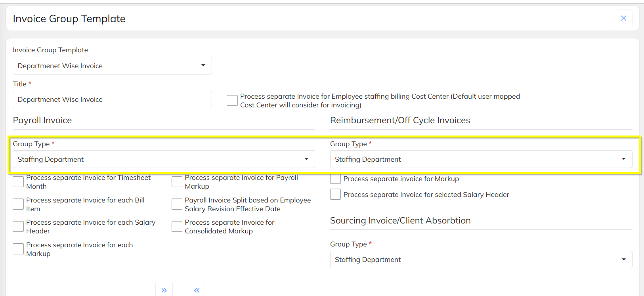Tick Process separate Invoice for Consolidated Markup
This screenshot has width=644, height=296.
pyautogui.click(x=177, y=226)
